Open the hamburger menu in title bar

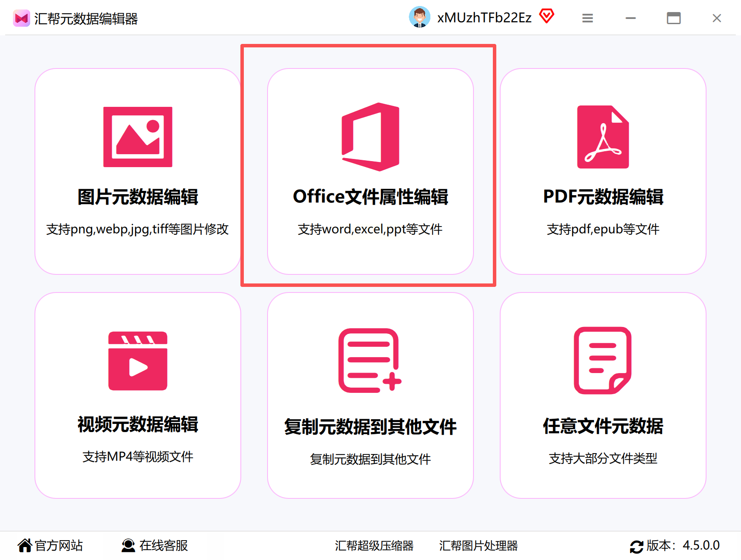[588, 18]
